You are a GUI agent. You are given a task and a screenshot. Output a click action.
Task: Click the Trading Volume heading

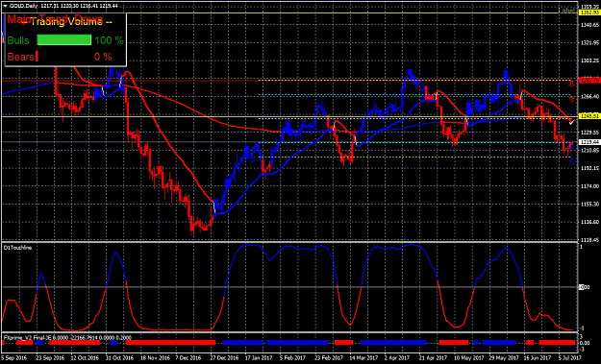click(66, 22)
